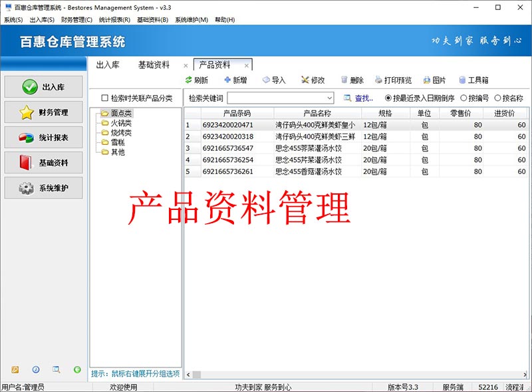The image size is (532, 392).
Task: Open the 图片 picture tool
Action: (434, 80)
